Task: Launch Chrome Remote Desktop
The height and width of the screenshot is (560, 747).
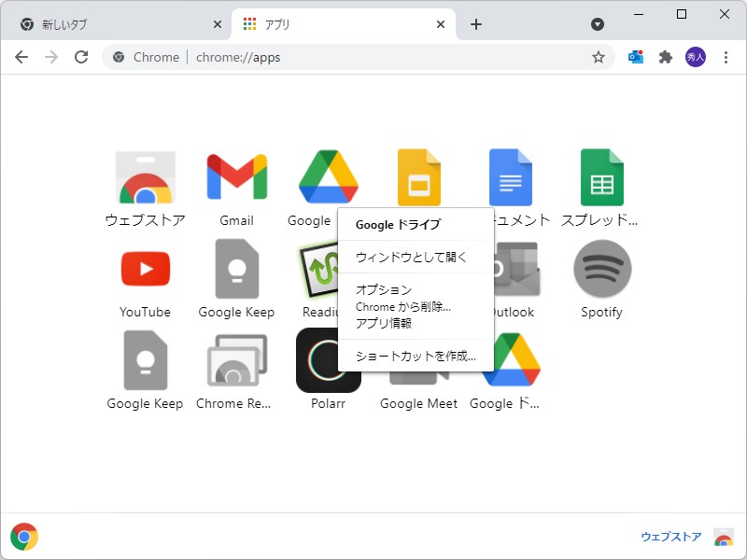Action: pos(236,359)
